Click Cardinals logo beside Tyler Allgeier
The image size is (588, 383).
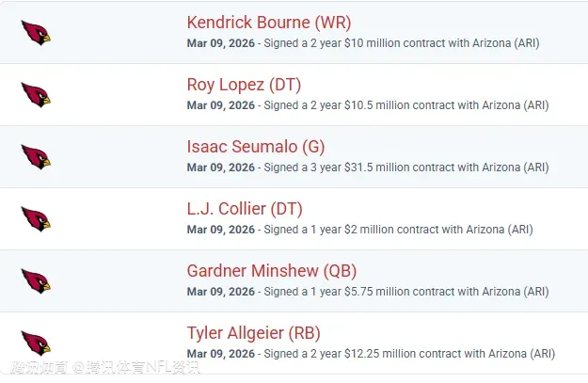pos(36,343)
